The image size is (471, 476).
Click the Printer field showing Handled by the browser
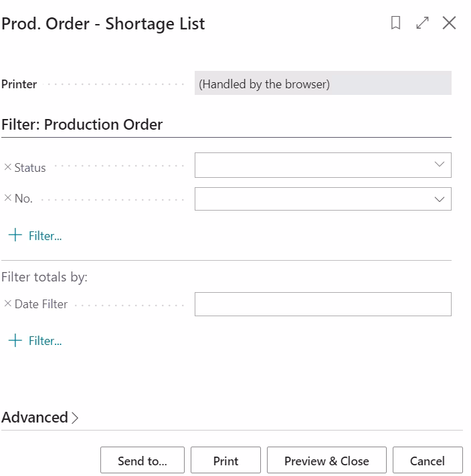pos(322,84)
